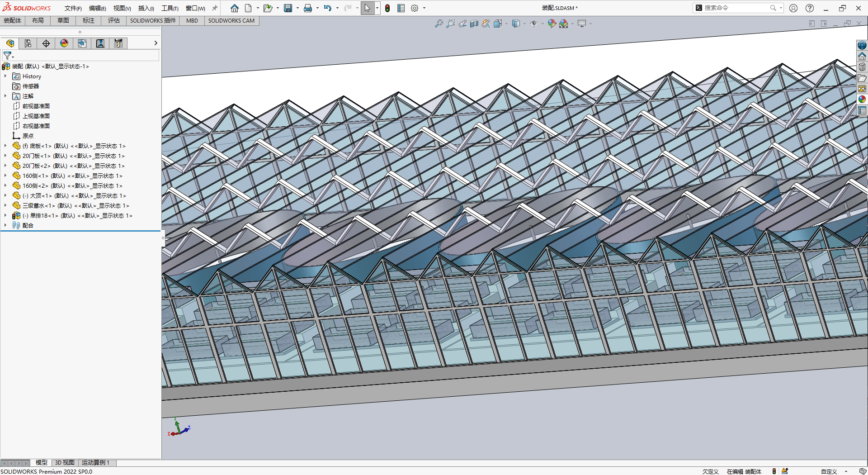Open the 工具(T) menu
868x475 pixels.
click(170, 8)
